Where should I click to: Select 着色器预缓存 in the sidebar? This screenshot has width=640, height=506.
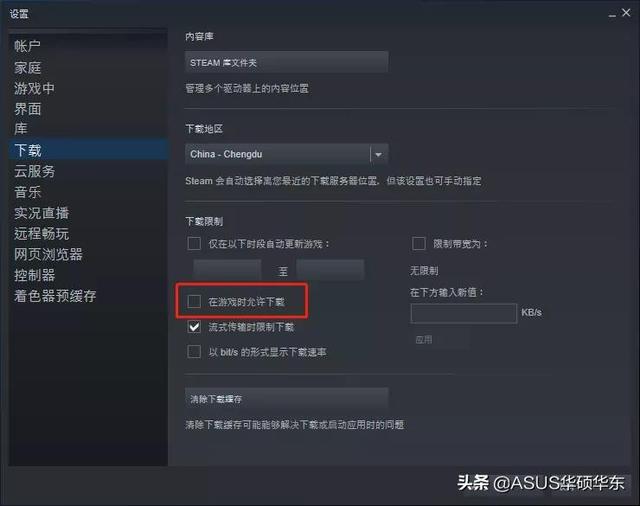[55, 296]
